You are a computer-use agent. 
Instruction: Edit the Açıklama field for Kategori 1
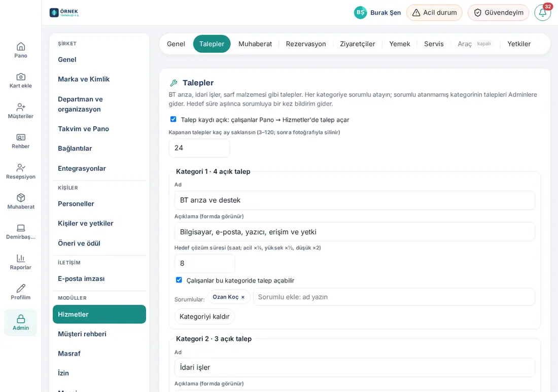355,232
